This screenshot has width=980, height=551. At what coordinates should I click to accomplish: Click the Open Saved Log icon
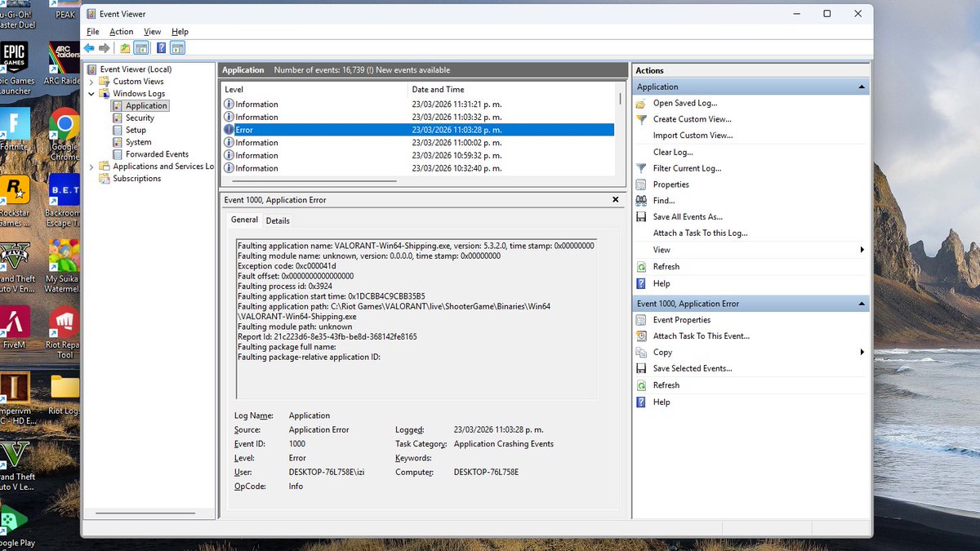pos(641,103)
